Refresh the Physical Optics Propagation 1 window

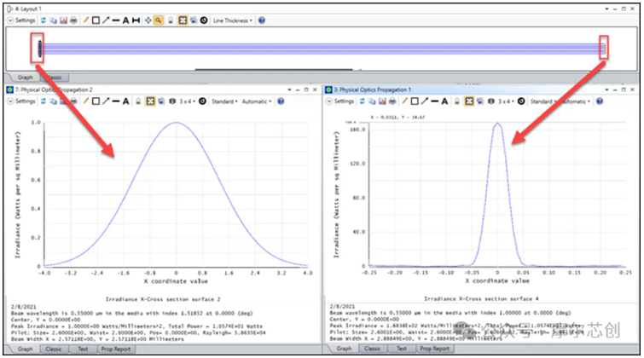(x=362, y=101)
